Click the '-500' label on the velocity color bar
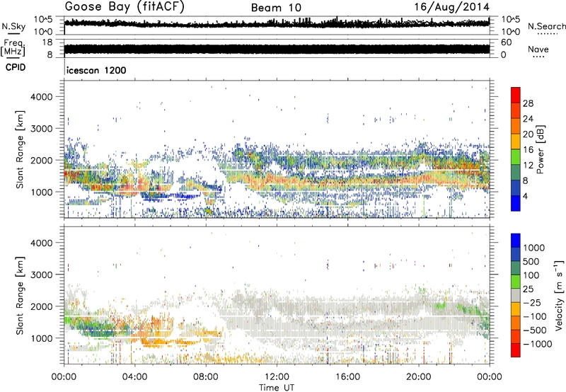 click(535, 330)
